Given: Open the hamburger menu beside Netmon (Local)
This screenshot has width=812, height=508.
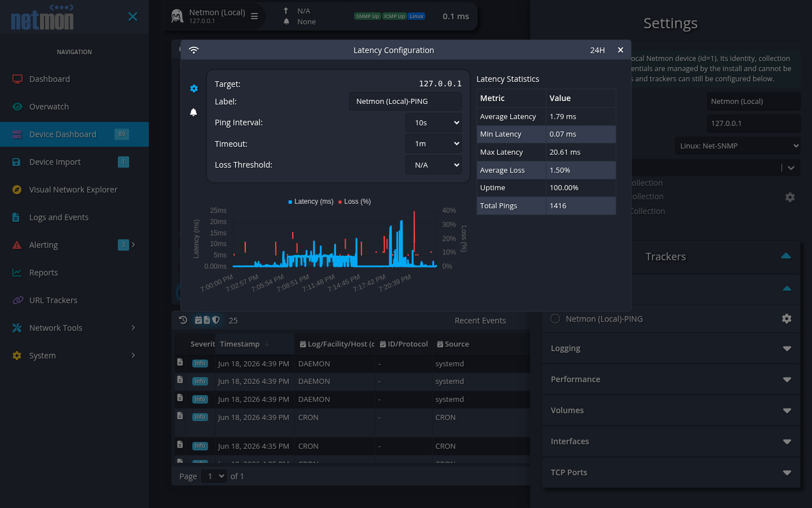Looking at the screenshot, I should pos(254,16).
